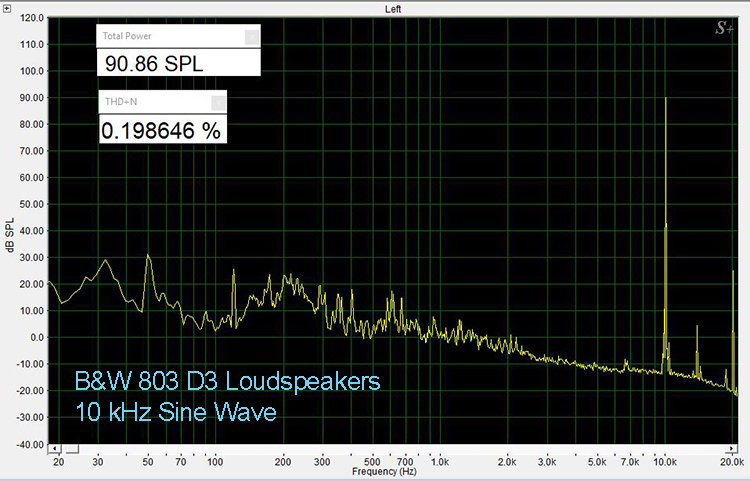Click the S+ logo icon on graph
The height and width of the screenshot is (481, 750).
pyautogui.click(x=725, y=31)
